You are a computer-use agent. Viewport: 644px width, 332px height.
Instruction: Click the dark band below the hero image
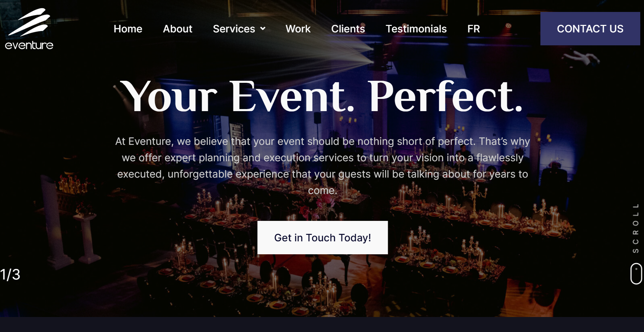point(322,325)
